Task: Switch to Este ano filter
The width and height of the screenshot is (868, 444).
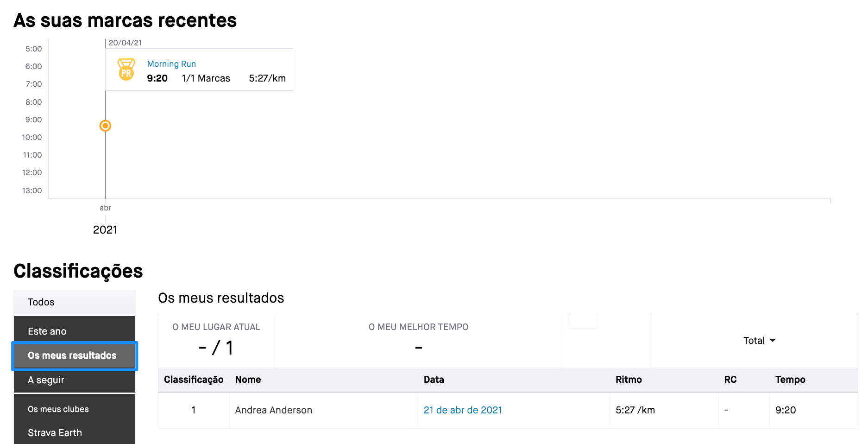Action: pos(75,331)
